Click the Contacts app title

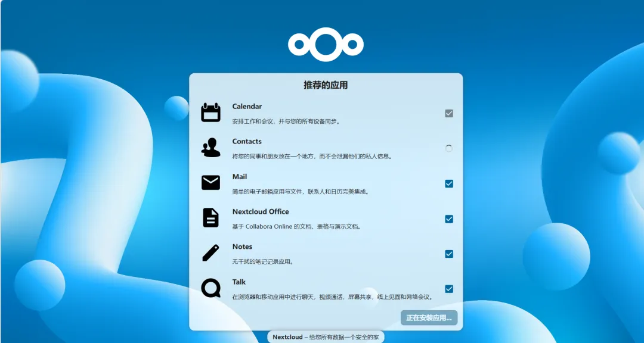(x=247, y=141)
